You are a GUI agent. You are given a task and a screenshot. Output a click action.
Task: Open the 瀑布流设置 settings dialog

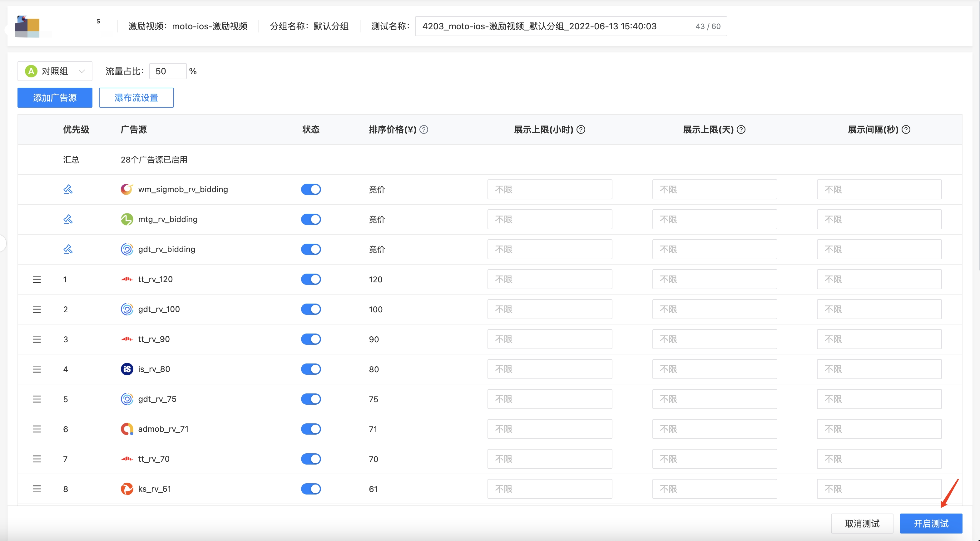tap(136, 97)
